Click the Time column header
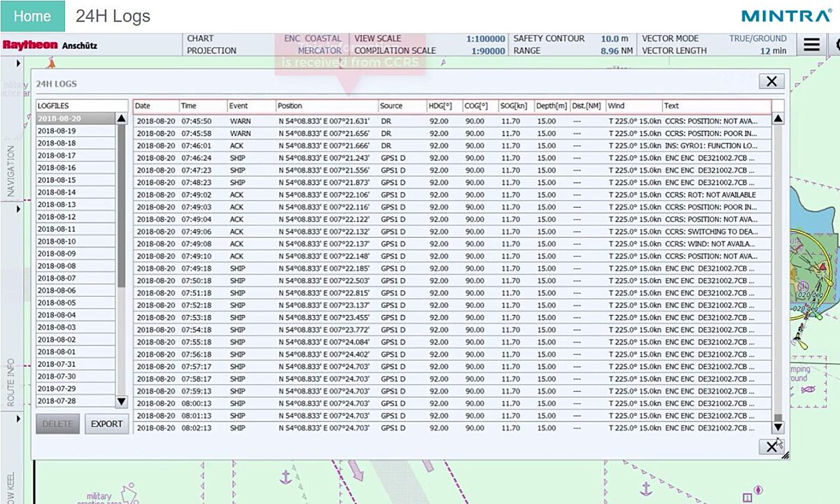This screenshot has height=504, width=840. 204,106
